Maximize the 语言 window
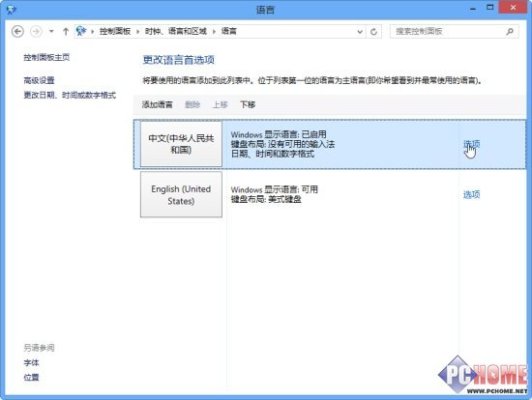 pyautogui.click(x=490, y=8)
